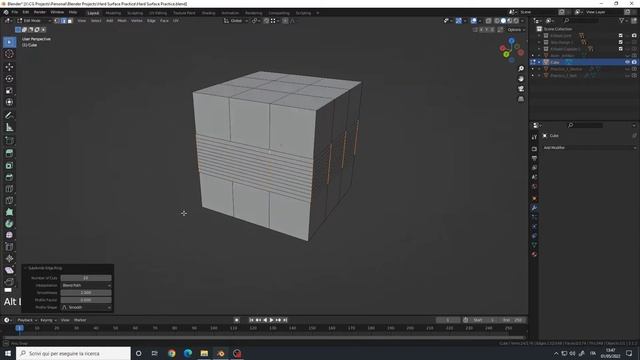This screenshot has height=360, width=640.
Task: Click the play animation button
Action: tap(271, 320)
